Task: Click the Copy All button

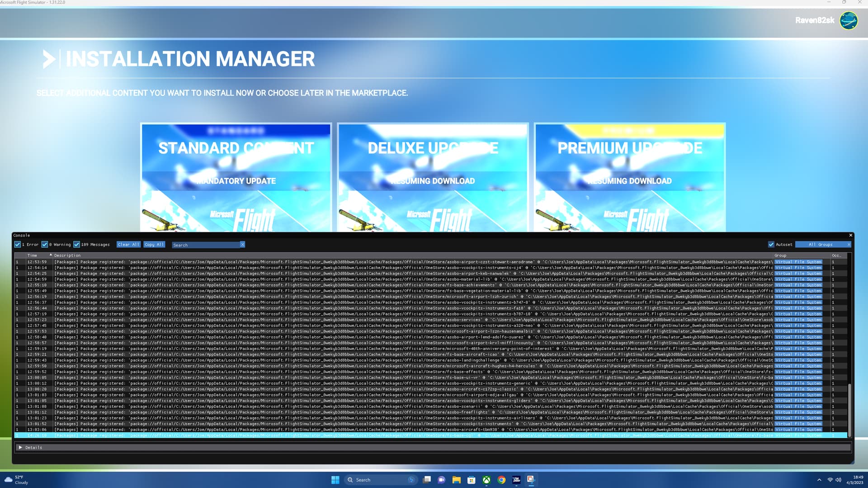Action: [x=154, y=245]
